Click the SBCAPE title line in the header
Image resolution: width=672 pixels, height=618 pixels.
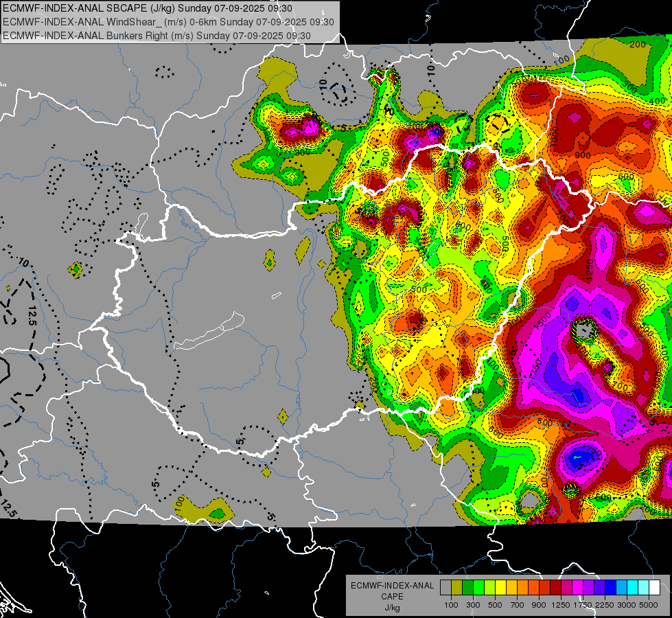click(x=148, y=8)
